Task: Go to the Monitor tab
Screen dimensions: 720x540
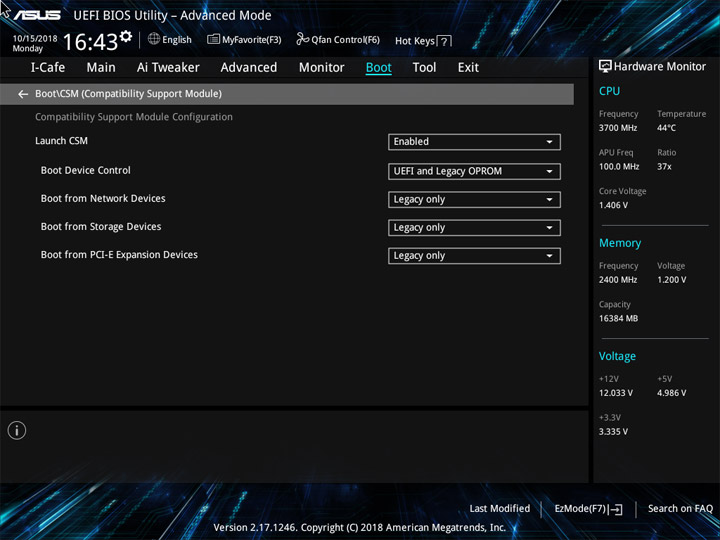Action: [321, 68]
